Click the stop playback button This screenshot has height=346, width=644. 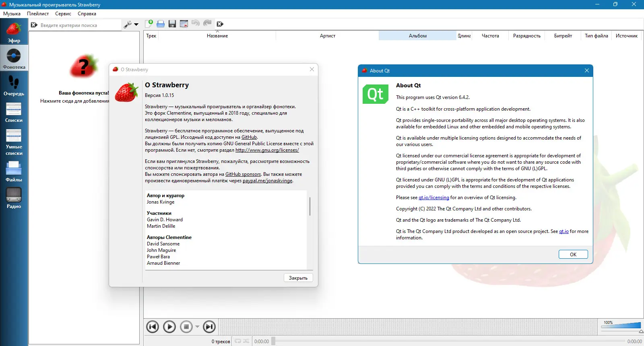[x=186, y=327]
